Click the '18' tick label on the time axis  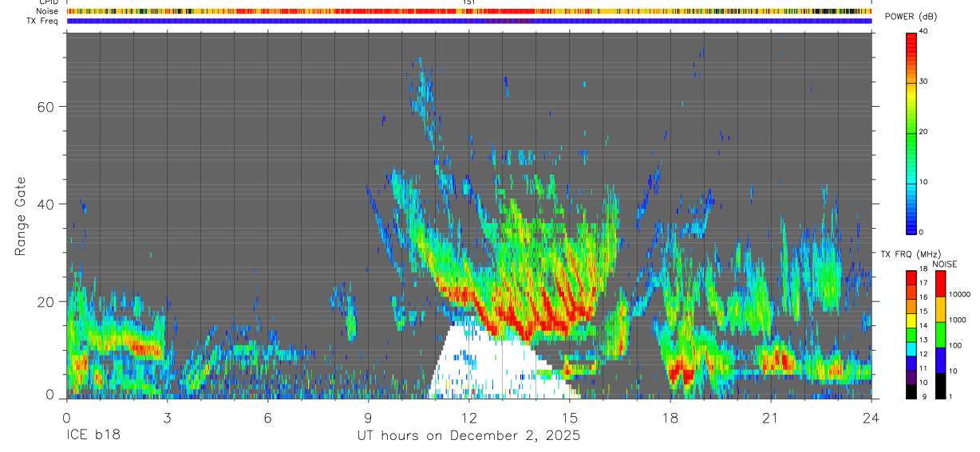click(x=670, y=418)
